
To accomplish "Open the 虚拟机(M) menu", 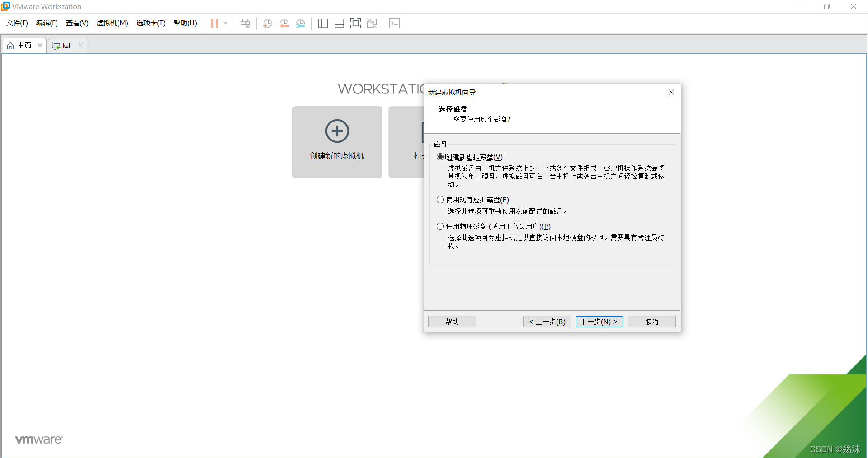I will [x=112, y=23].
